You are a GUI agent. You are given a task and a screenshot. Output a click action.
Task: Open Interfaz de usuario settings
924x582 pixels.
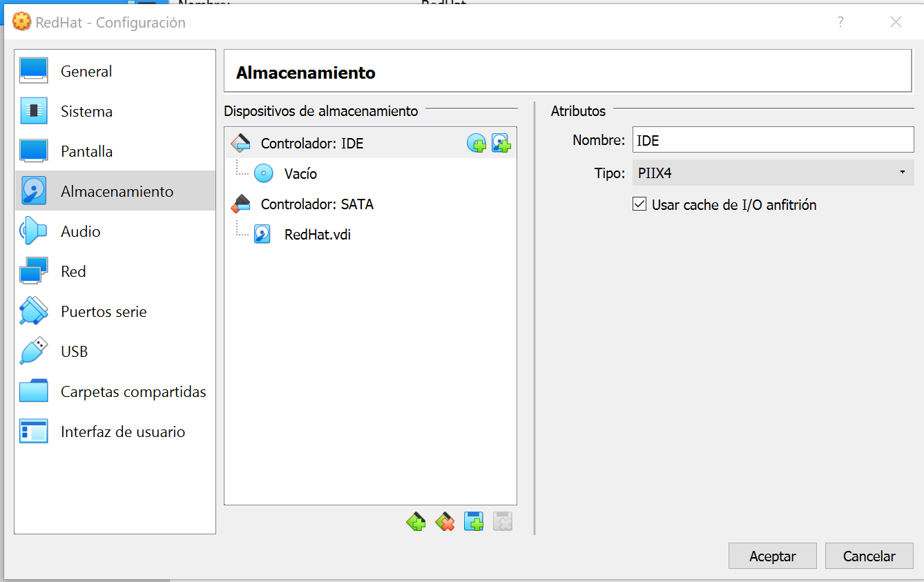coord(115,431)
